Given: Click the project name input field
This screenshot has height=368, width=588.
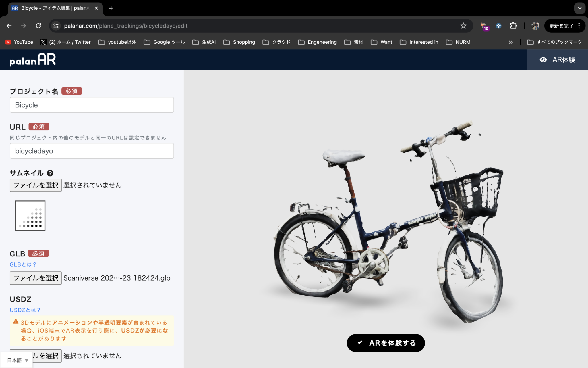Looking at the screenshot, I should (x=92, y=105).
